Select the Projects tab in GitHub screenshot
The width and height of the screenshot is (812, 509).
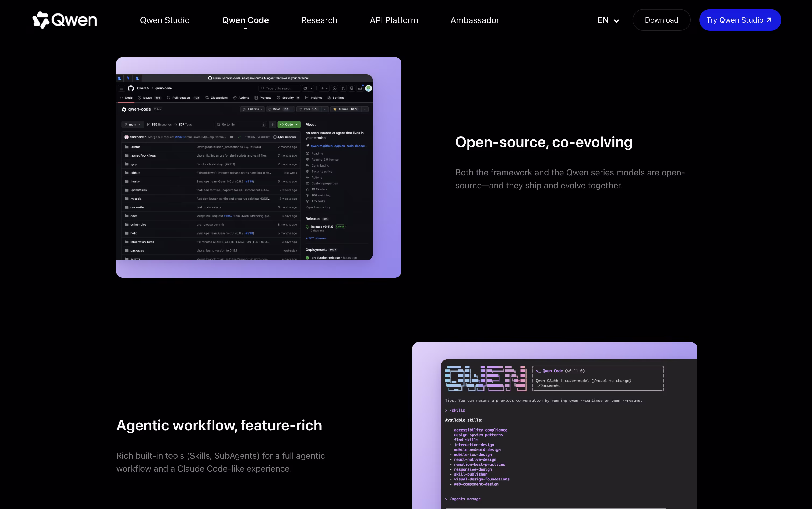coord(263,98)
